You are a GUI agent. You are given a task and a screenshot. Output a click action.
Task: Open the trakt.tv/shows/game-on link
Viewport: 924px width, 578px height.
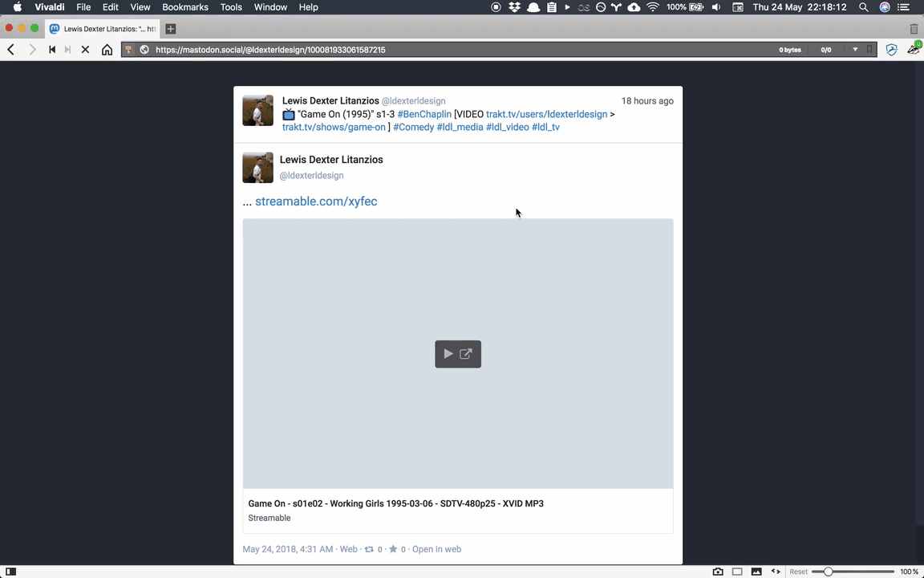click(334, 127)
